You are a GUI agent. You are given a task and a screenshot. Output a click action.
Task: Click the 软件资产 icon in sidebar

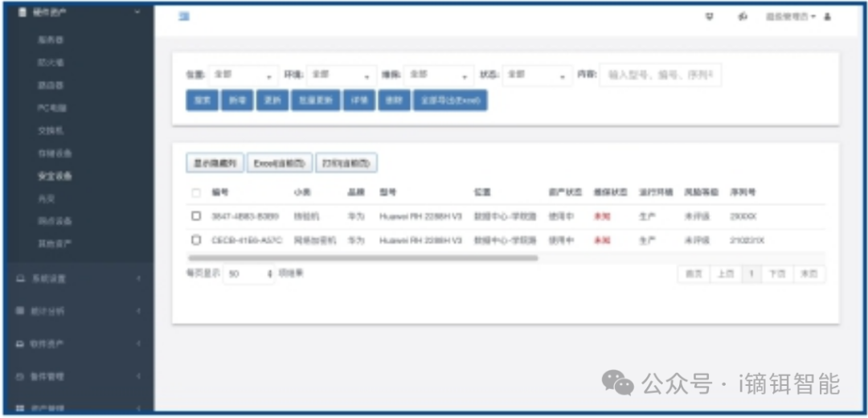pos(21,344)
